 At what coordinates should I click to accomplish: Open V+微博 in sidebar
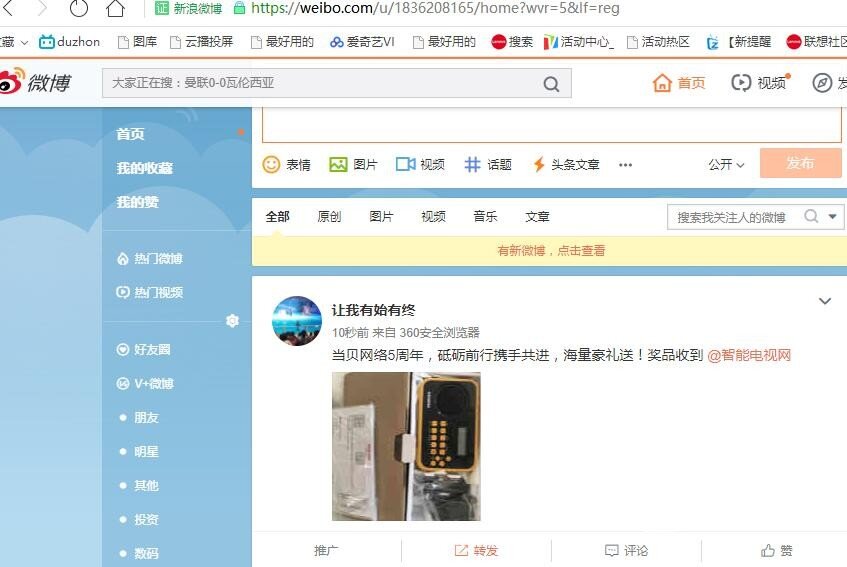point(145,383)
